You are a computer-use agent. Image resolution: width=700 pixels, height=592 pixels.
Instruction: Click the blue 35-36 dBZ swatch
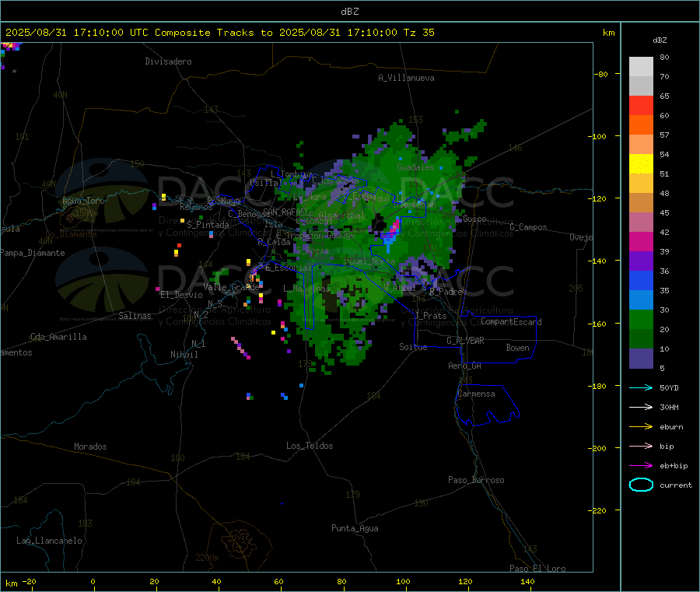pyautogui.click(x=641, y=280)
